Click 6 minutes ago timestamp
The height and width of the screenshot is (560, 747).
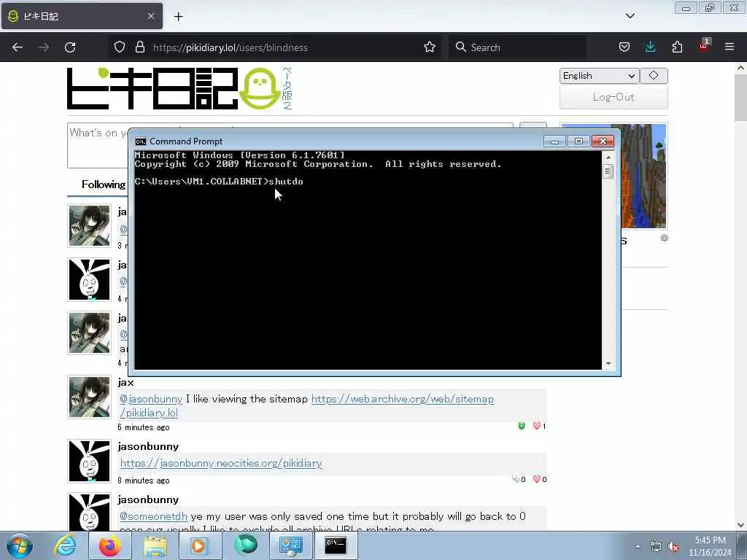point(144,427)
